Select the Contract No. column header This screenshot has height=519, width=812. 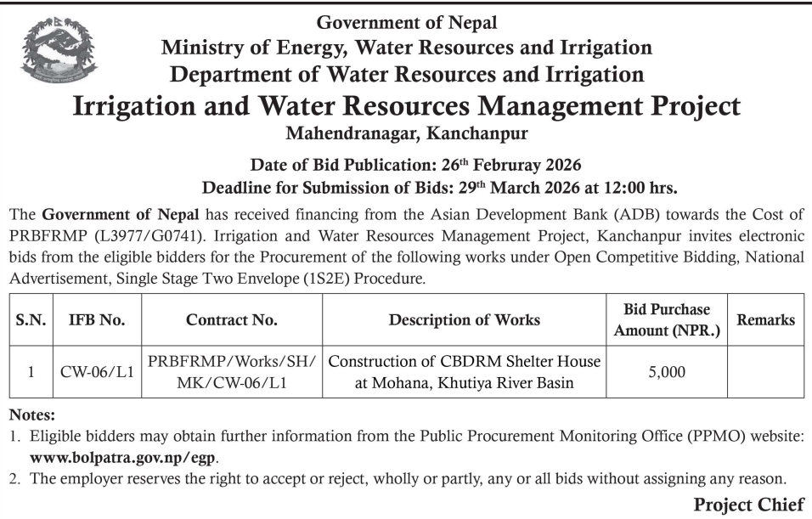[231, 319]
